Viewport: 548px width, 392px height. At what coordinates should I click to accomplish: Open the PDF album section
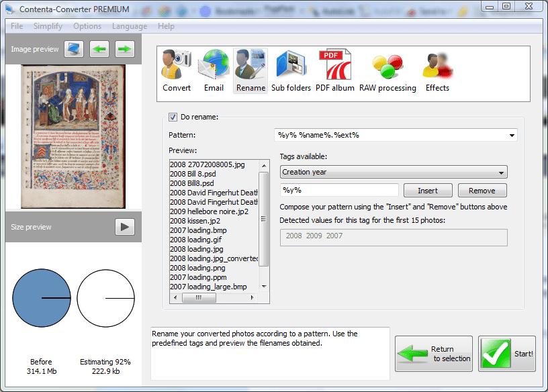click(x=335, y=71)
